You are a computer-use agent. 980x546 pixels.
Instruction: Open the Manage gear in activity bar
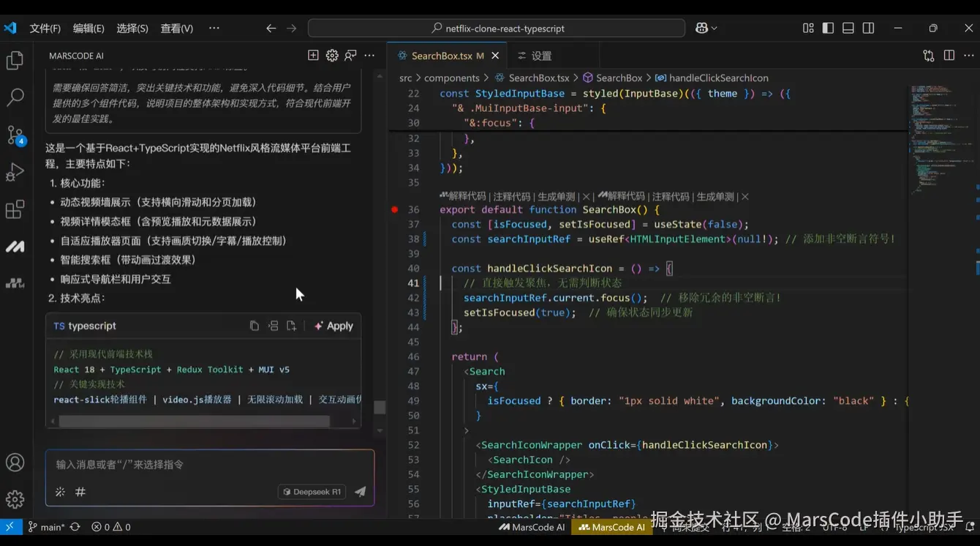tap(15, 499)
